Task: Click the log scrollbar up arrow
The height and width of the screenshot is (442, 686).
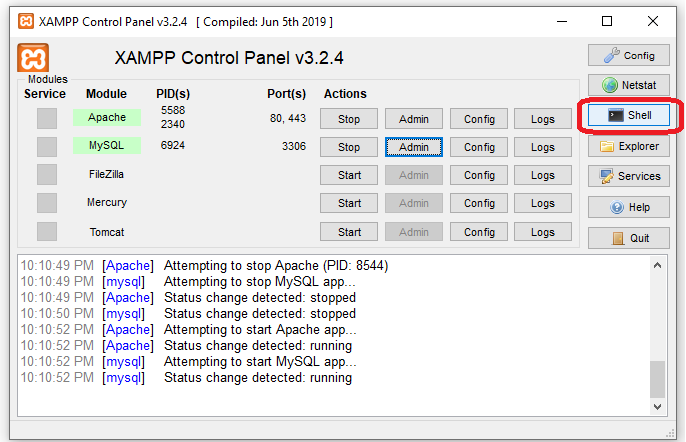Action: [x=657, y=265]
